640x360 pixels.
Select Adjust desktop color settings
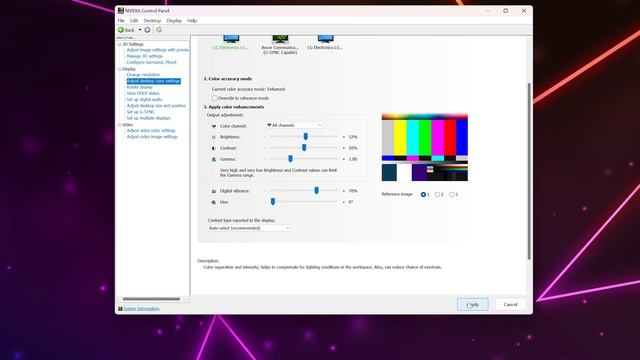click(x=153, y=81)
